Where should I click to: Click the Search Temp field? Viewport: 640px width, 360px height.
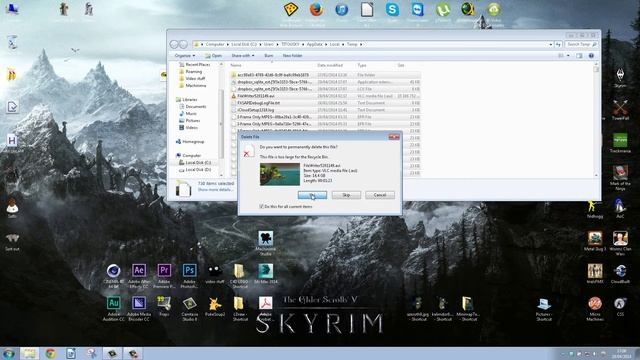pos(581,44)
